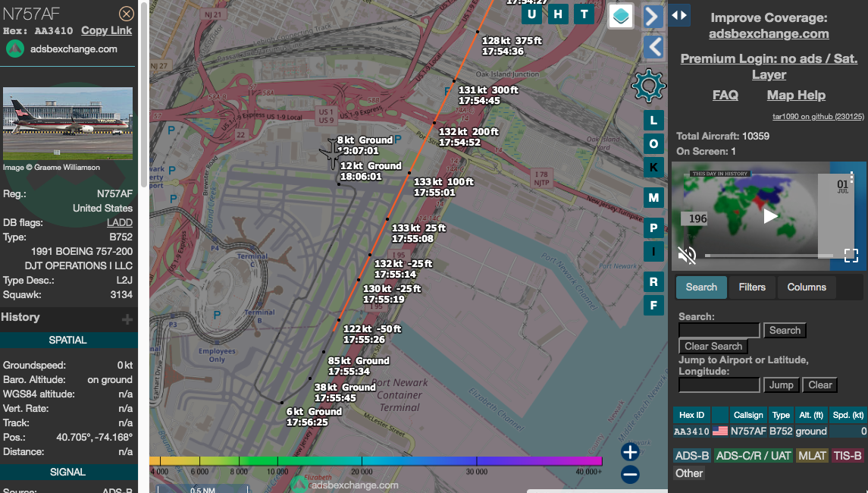
Task: Sort table by Alt. (ft) column
Action: pos(811,415)
